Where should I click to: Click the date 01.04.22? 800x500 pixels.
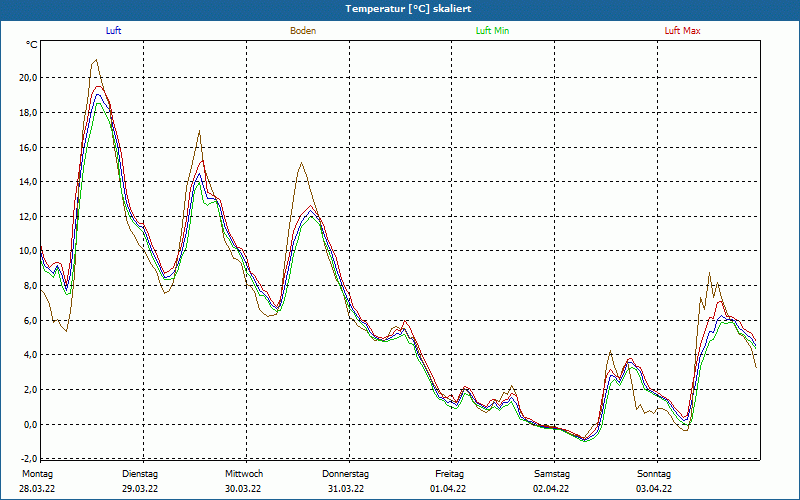pos(448,489)
